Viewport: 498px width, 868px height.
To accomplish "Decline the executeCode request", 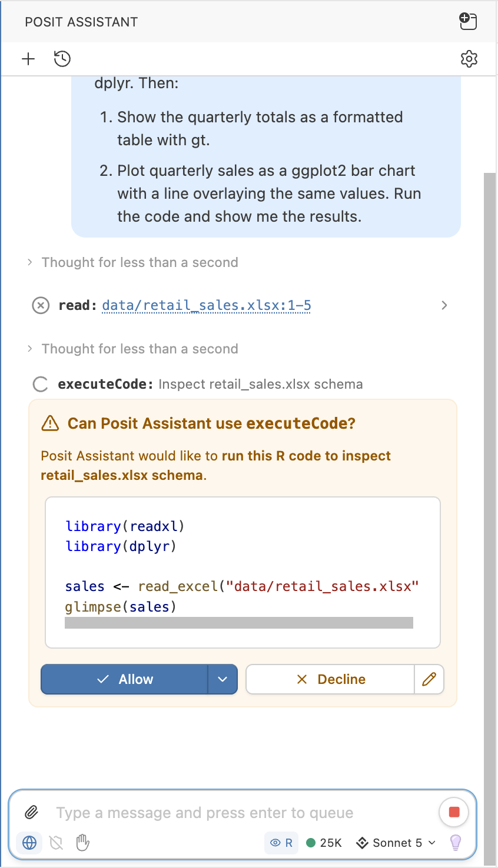I will [330, 679].
